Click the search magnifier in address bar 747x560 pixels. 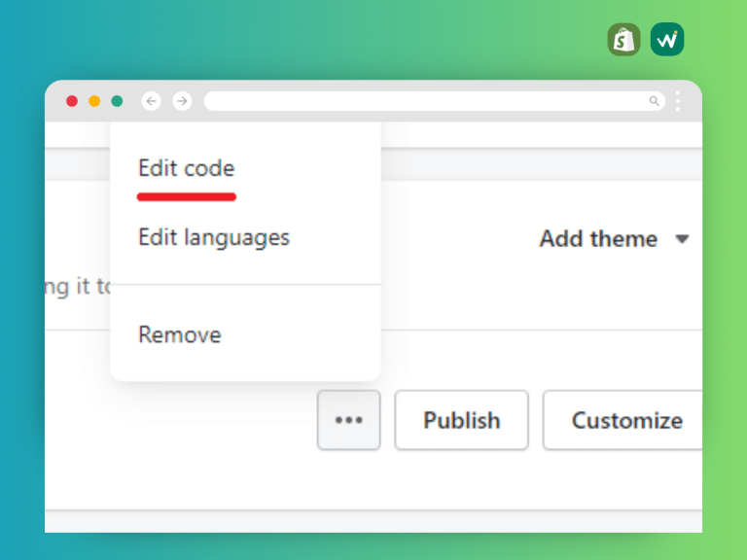coord(654,101)
